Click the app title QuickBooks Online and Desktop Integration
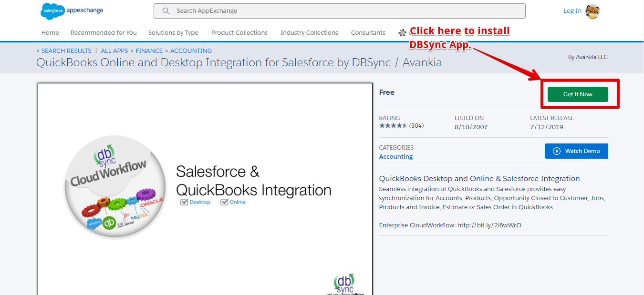This screenshot has width=644, height=295. pos(239,62)
